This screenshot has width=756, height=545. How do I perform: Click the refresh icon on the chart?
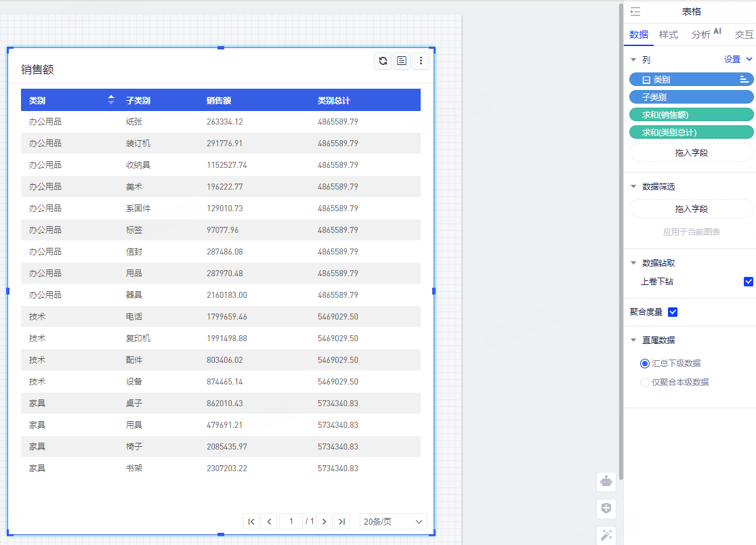pos(383,61)
